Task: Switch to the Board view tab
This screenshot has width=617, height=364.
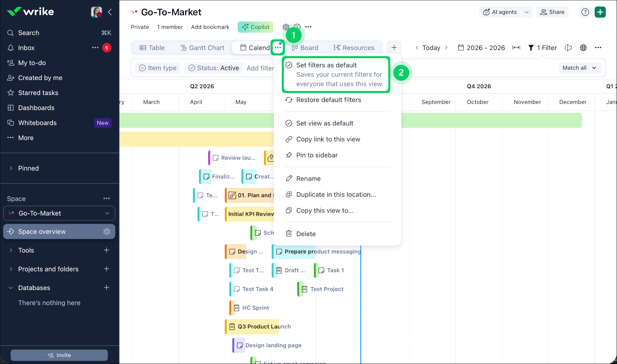Action: coord(305,48)
